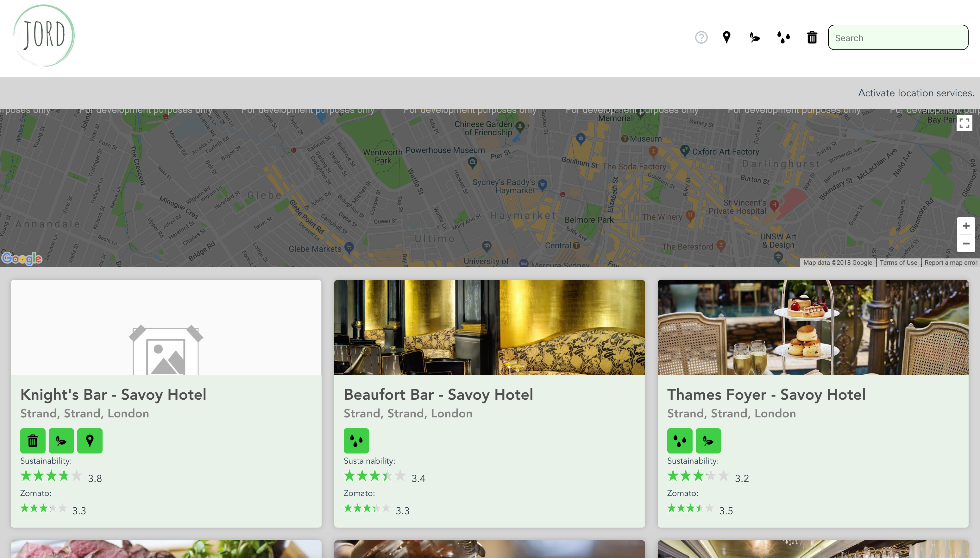
Task: Toggle fullscreen map view
Action: (964, 124)
